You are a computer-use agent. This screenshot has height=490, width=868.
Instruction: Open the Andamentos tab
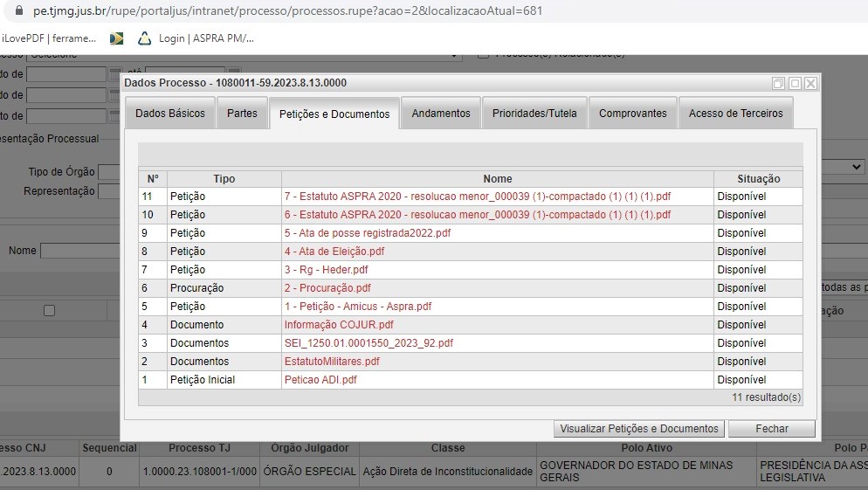click(x=441, y=113)
